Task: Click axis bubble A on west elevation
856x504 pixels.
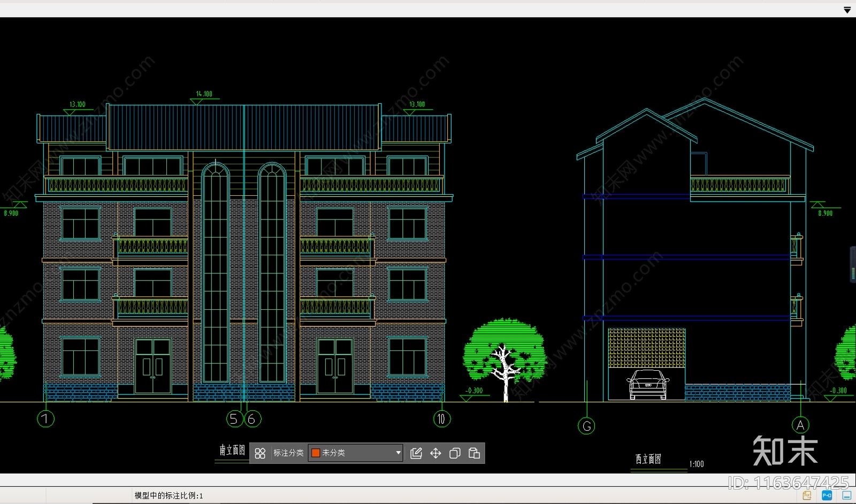Action: [800, 425]
